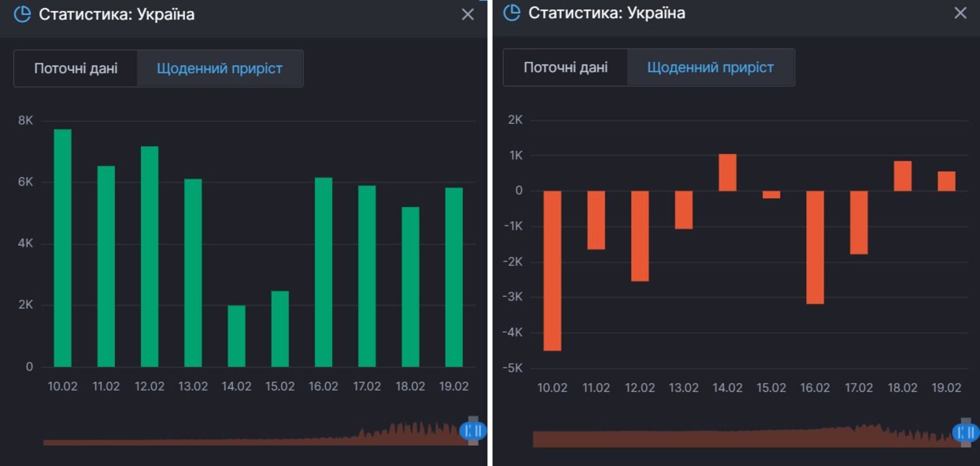This screenshot has height=466, width=980.
Task: Select the green bar for 11.02
Action: 106,266
